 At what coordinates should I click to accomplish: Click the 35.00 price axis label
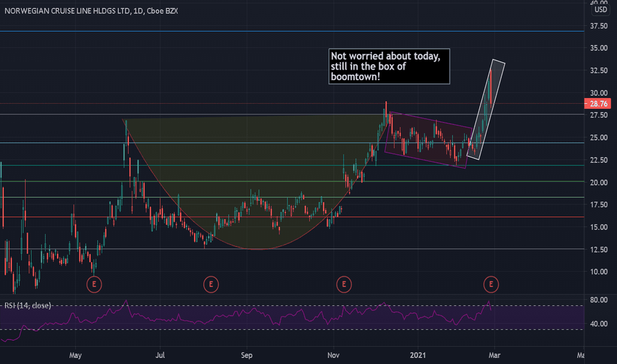[x=598, y=48]
